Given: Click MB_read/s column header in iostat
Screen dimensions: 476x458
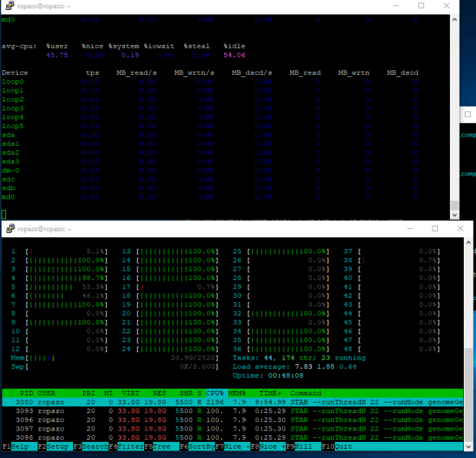Looking at the screenshot, I should 137,73.
